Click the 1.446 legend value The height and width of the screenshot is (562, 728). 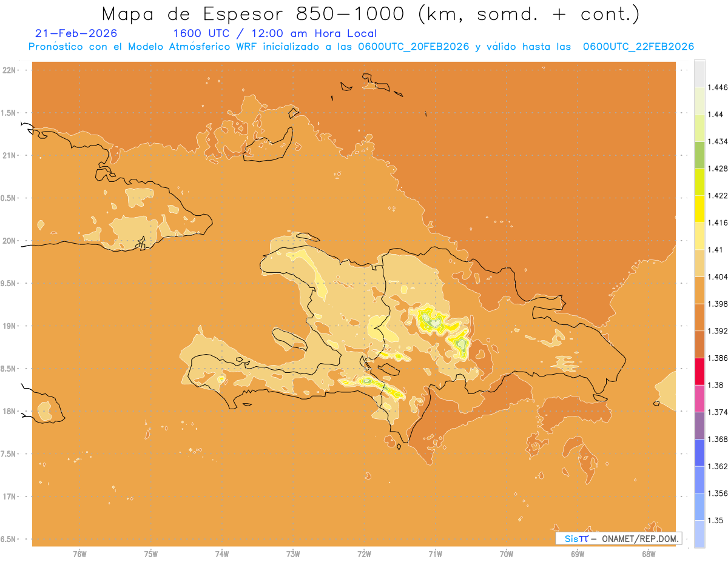click(x=718, y=87)
